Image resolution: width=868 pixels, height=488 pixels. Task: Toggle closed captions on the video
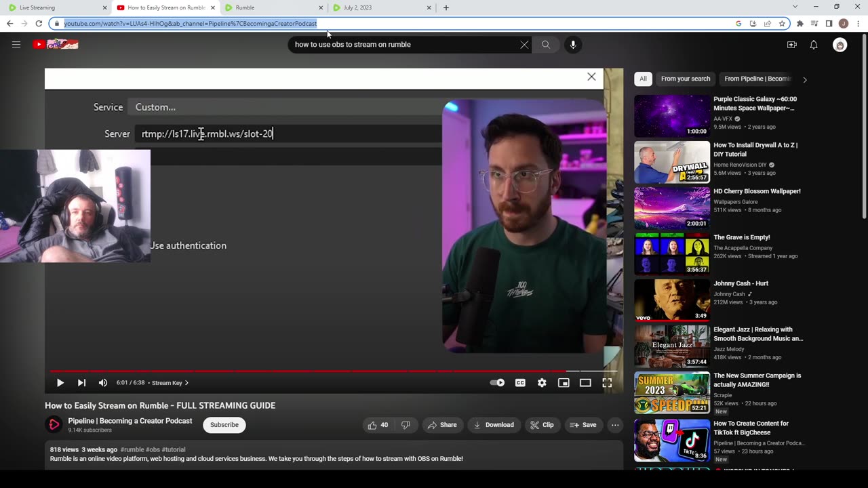tap(520, 383)
